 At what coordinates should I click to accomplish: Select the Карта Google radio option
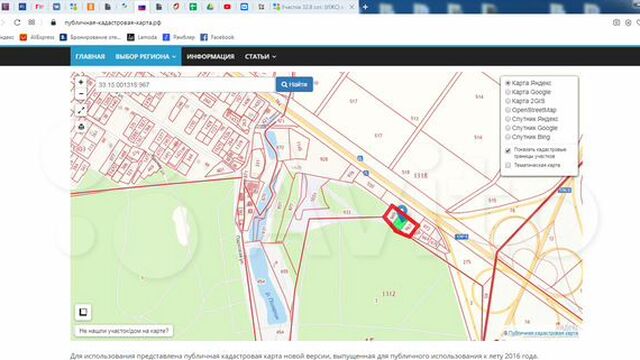coord(508,92)
